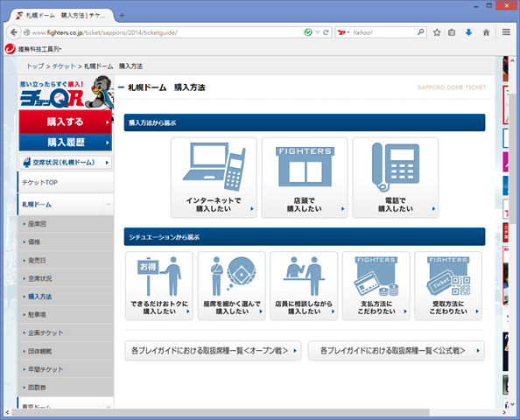Reload the page with refresh icon
The height and width of the screenshot is (420, 520).
pyautogui.click(x=326, y=32)
